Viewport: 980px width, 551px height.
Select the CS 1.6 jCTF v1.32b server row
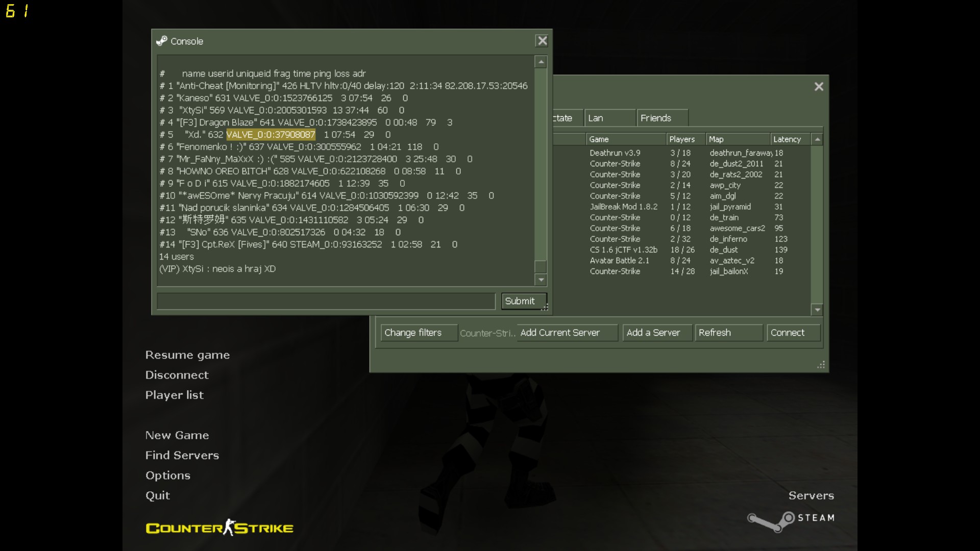[682, 249]
